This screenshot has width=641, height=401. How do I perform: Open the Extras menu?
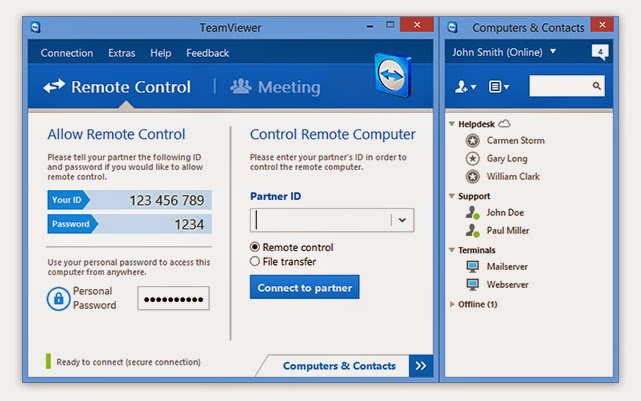[121, 53]
